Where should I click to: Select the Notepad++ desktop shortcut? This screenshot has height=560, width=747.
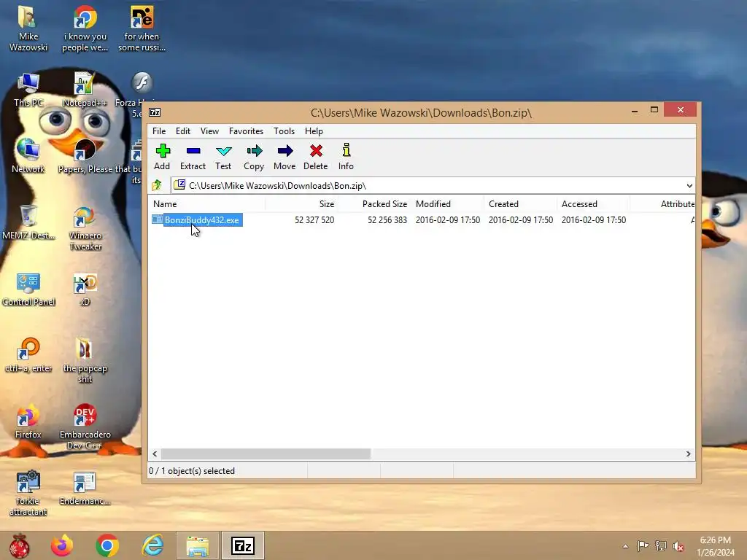85,90
